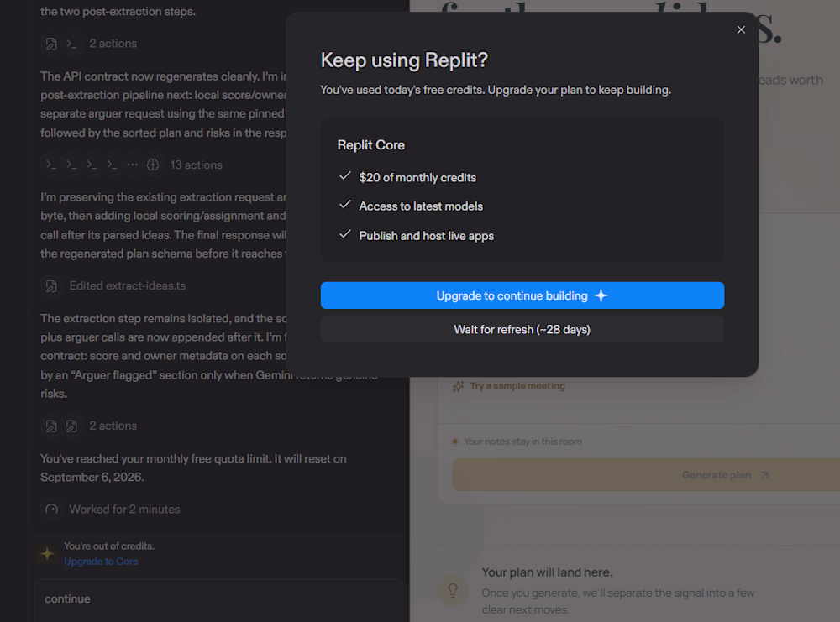Click the brain icon beside 13 actions
840x622 pixels.
point(153,165)
